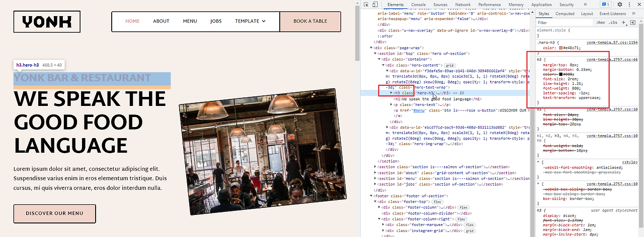644x237 pixels.
Task: Add new style rule plus icon
Action: click(624, 23)
